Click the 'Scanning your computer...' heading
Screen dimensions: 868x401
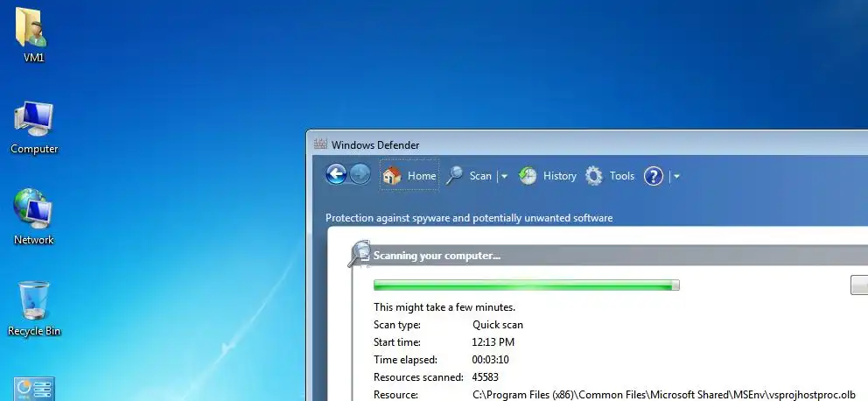point(437,256)
